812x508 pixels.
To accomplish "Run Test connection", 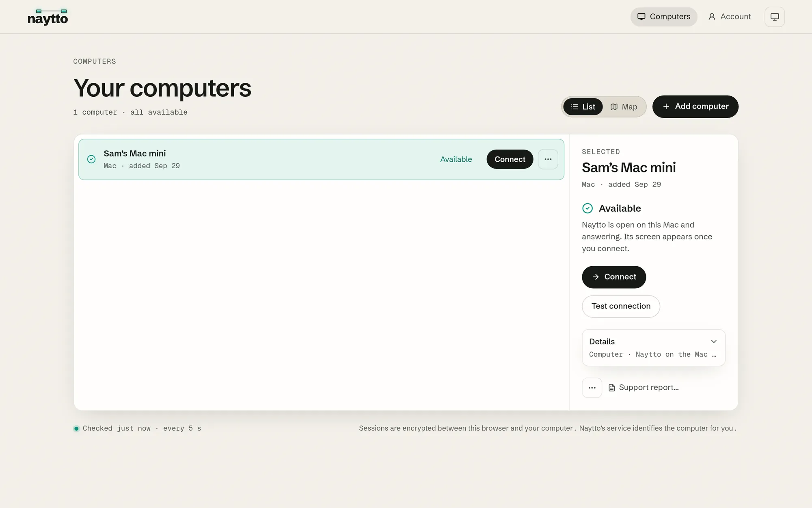I will coord(621,306).
